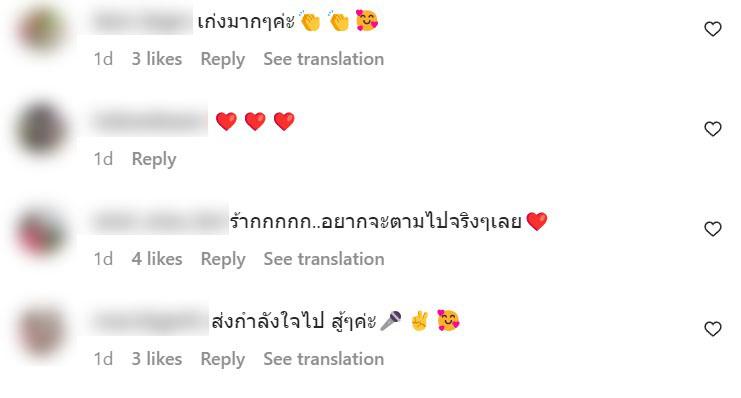See translation of the first comment
Image resolution: width=741 pixels, height=398 pixels.
click(x=324, y=59)
